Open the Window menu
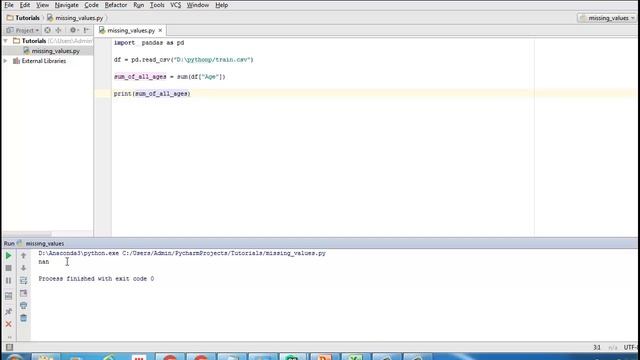The image size is (640, 360). point(198,5)
